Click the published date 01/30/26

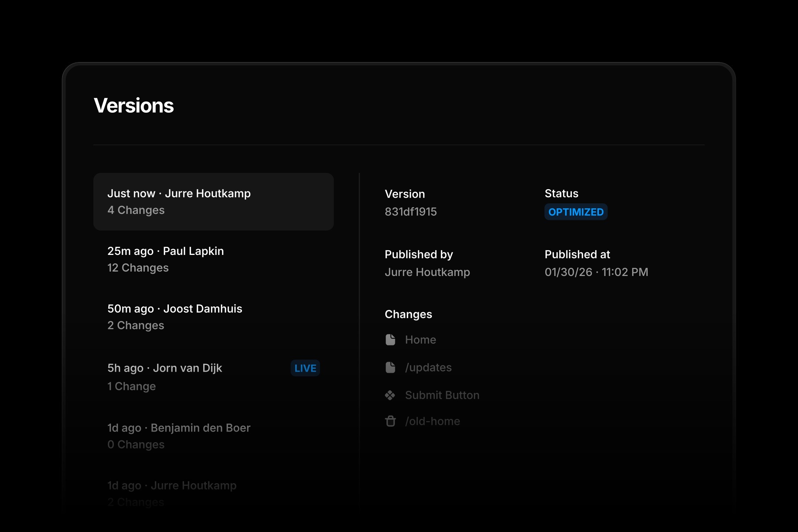point(569,272)
